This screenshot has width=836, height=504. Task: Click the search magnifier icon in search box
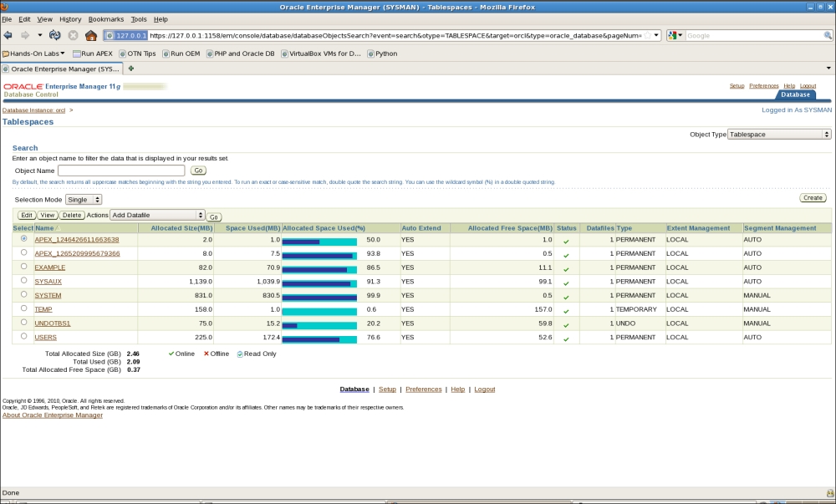point(828,35)
